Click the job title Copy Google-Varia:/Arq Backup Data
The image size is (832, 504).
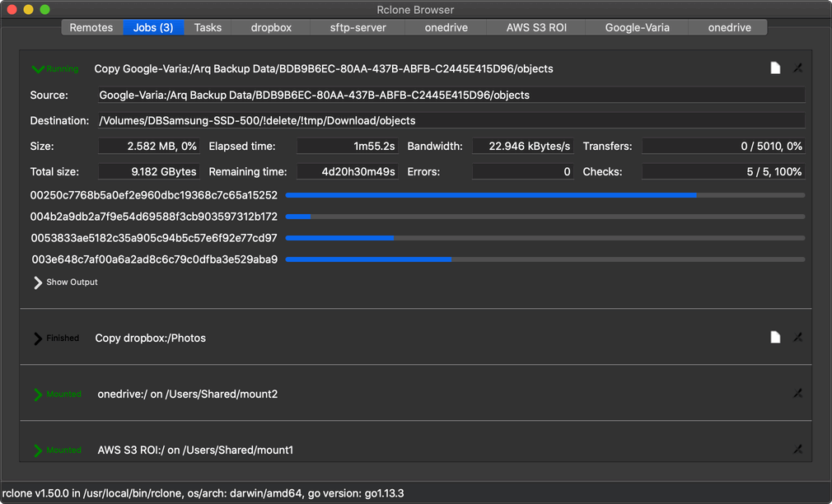point(324,69)
